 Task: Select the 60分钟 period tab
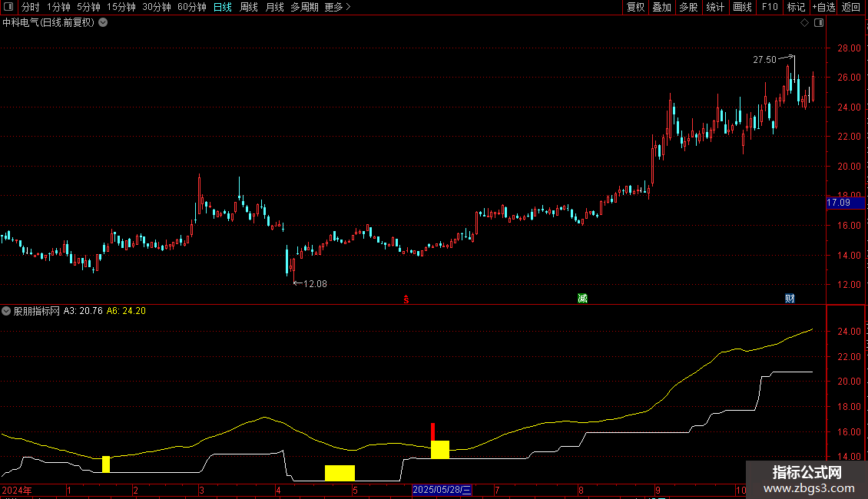pos(191,7)
